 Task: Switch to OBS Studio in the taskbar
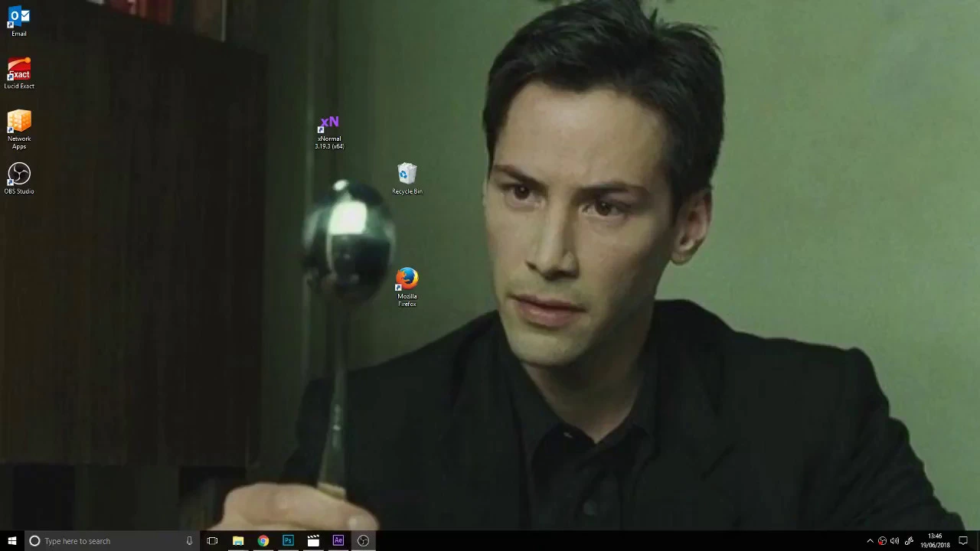(x=363, y=541)
